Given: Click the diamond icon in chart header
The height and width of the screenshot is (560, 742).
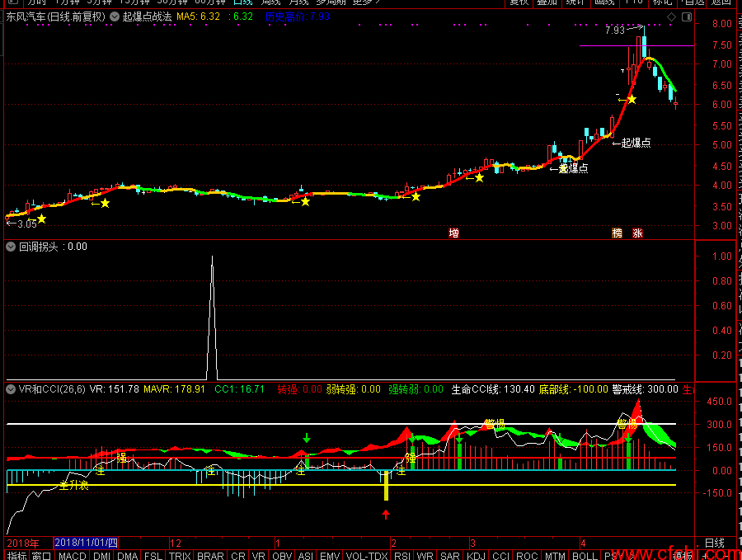Looking at the screenshot, I should pyautogui.click(x=671, y=17).
